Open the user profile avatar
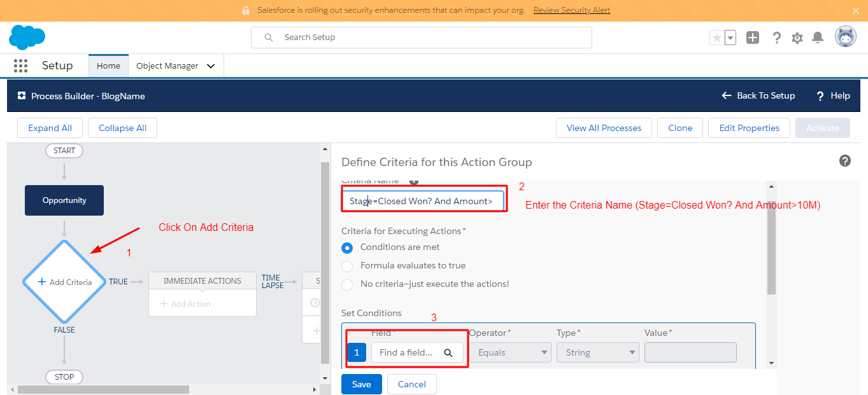The height and width of the screenshot is (395, 868). (x=846, y=37)
